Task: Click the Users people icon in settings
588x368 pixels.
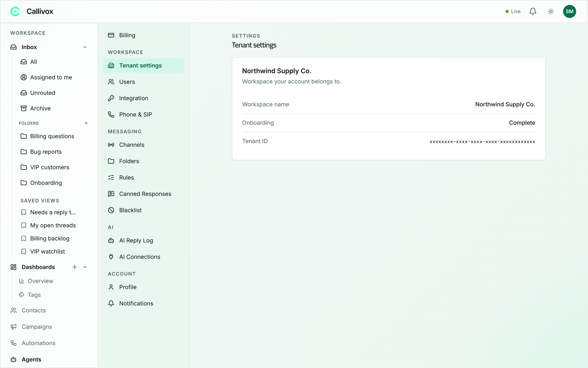Action: (111, 82)
